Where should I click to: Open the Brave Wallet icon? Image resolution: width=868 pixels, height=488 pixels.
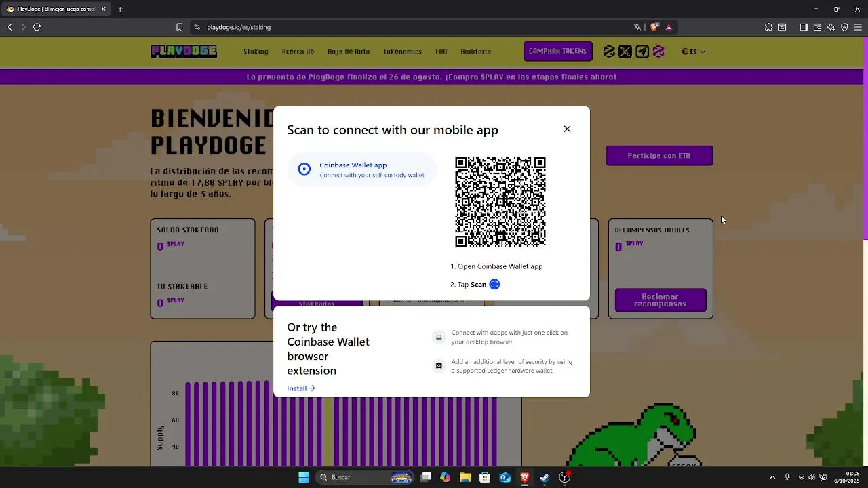pos(817,27)
